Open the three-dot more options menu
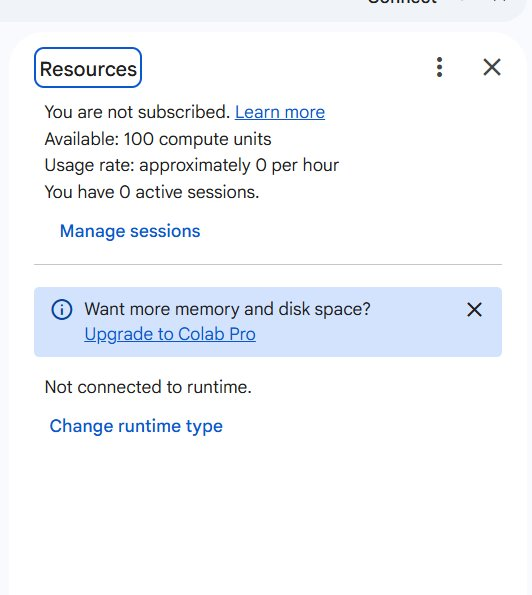The height and width of the screenshot is (595, 532). [439, 68]
